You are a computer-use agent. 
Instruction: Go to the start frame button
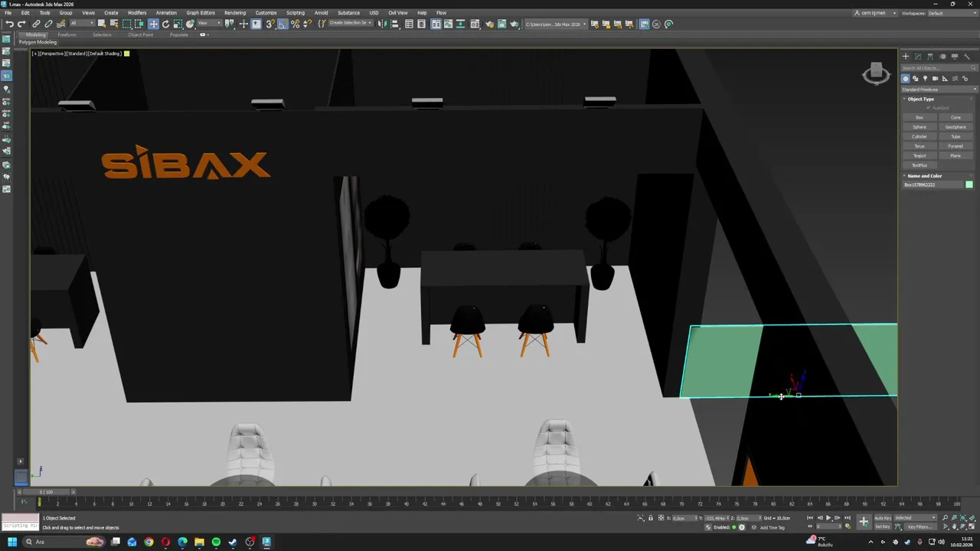point(810,517)
